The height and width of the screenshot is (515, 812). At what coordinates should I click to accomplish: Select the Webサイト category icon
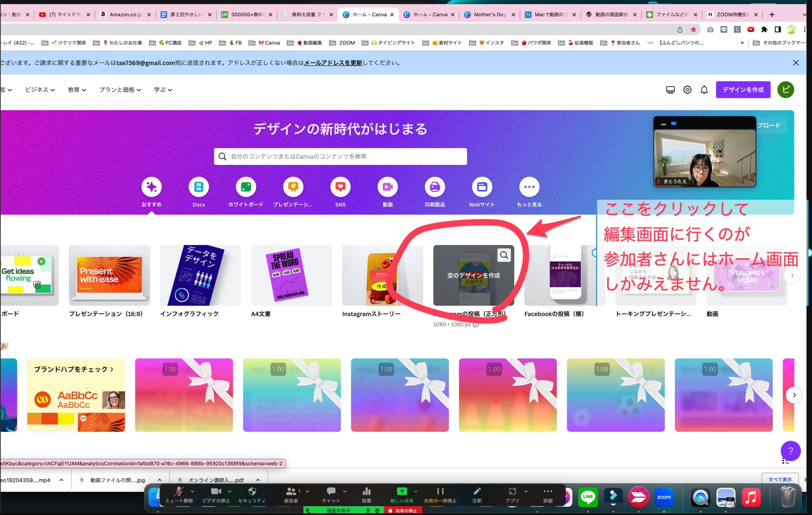click(x=482, y=187)
